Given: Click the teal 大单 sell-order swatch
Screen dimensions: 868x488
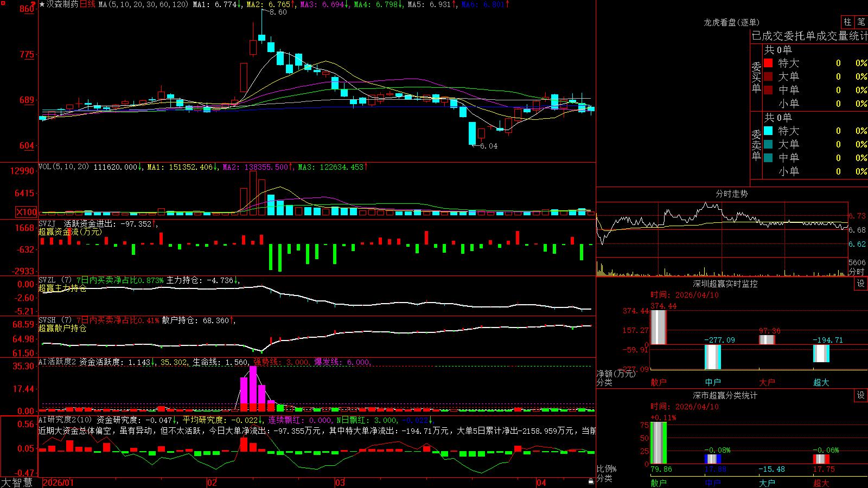Looking at the screenshot, I should point(768,144).
